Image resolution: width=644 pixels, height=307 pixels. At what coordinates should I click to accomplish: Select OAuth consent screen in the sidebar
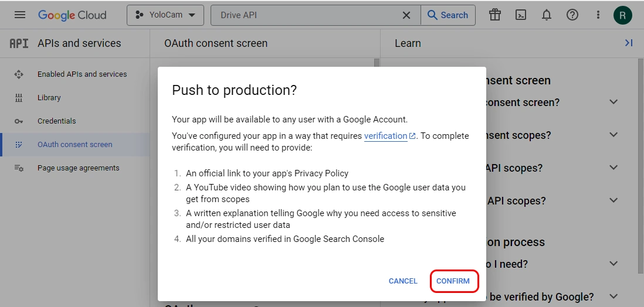74,145
